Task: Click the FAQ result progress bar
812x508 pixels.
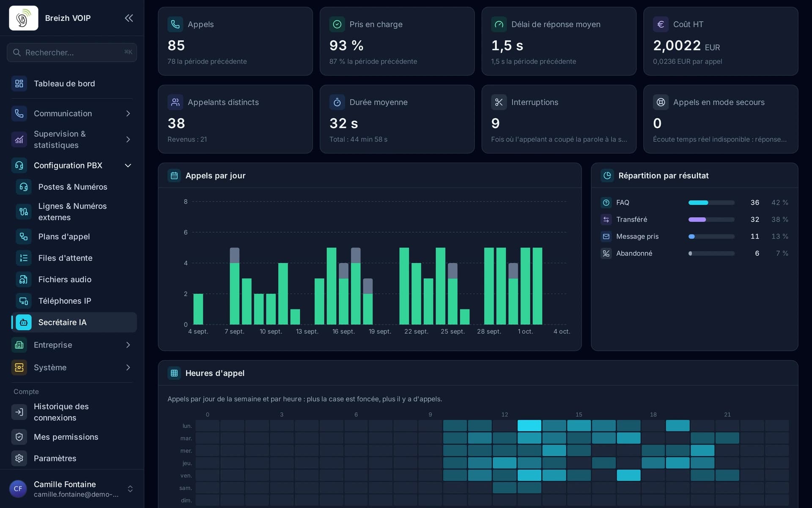Action: point(711,202)
